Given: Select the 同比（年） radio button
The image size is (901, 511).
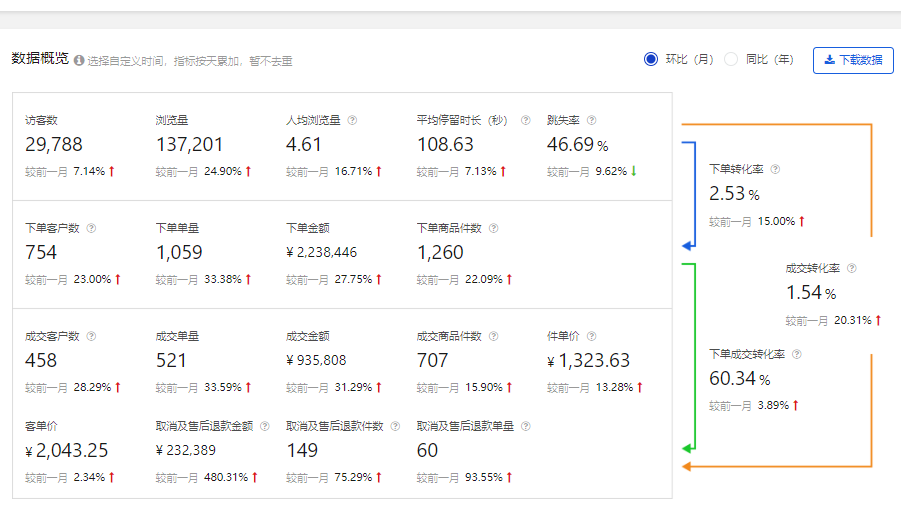Looking at the screenshot, I should (x=731, y=59).
